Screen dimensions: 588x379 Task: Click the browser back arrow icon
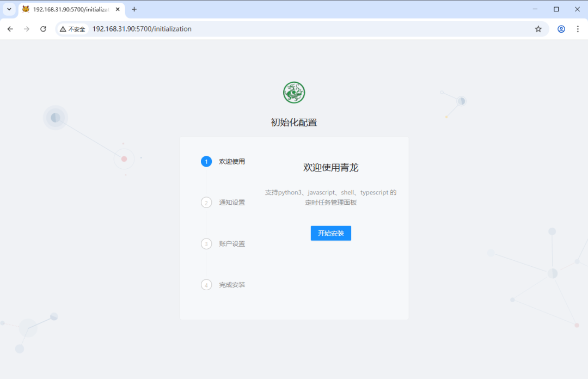tap(10, 29)
